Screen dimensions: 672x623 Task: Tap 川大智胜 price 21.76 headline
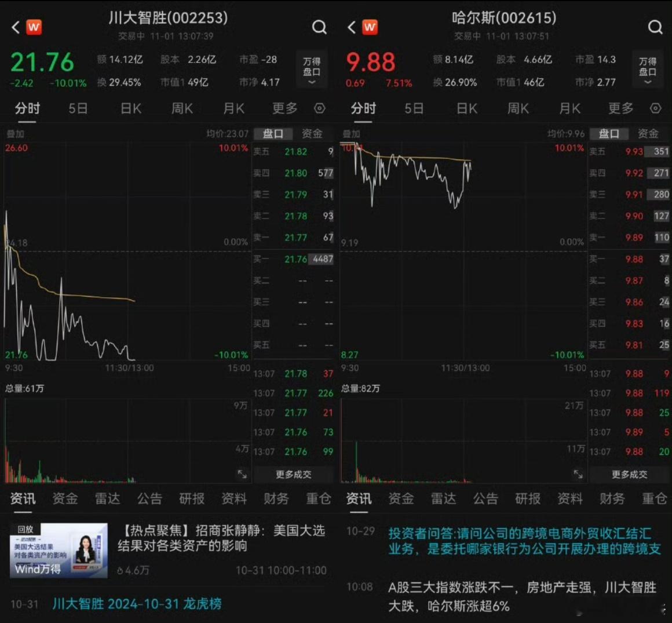pos(42,62)
